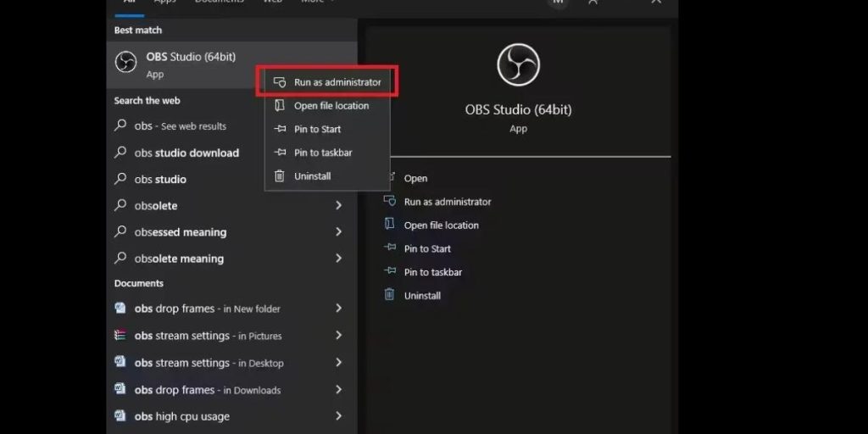Click the large OBS logo in preview pane
Screen dimensions: 868x434
(518, 64)
